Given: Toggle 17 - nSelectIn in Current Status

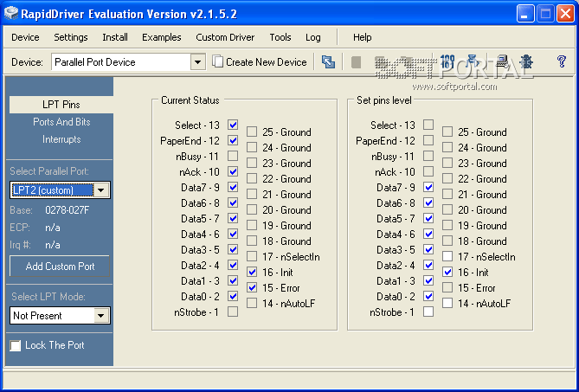Looking at the screenshot, I should tap(252, 256).
